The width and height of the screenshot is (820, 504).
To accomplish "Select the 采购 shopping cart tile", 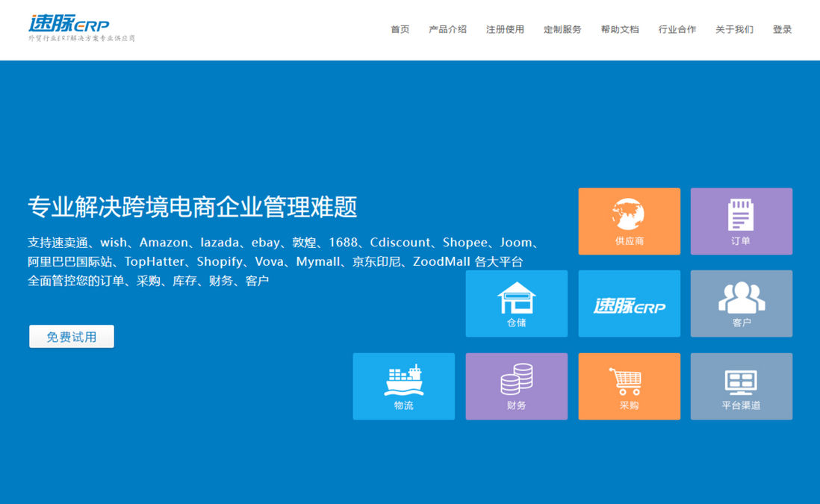I will 629,386.
